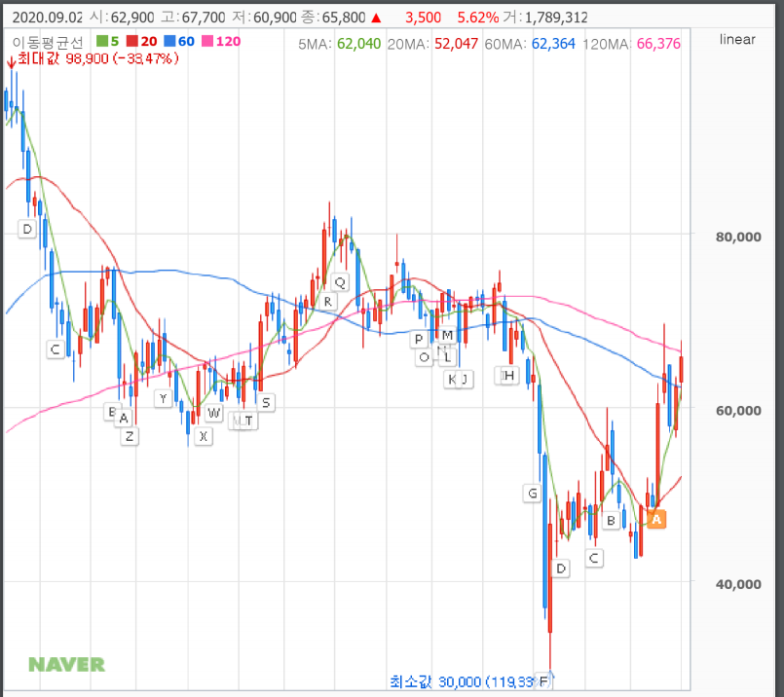Select the X marker on the chart

(203, 436)
